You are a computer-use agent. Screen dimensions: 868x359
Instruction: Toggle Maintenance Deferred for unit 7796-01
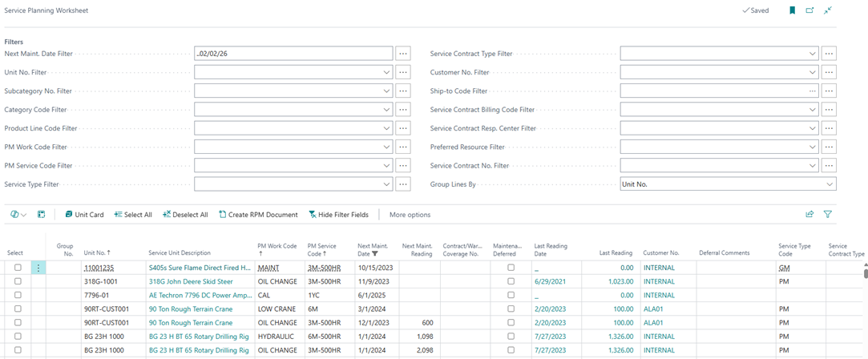click(x=511, y=295)
